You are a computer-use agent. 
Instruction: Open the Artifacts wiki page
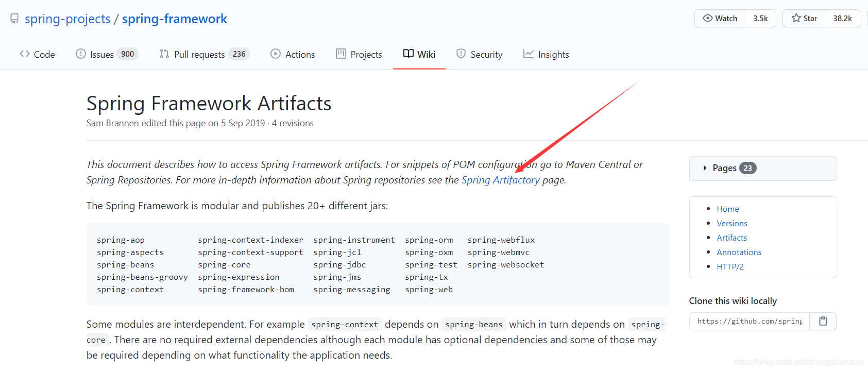point(732,238)
